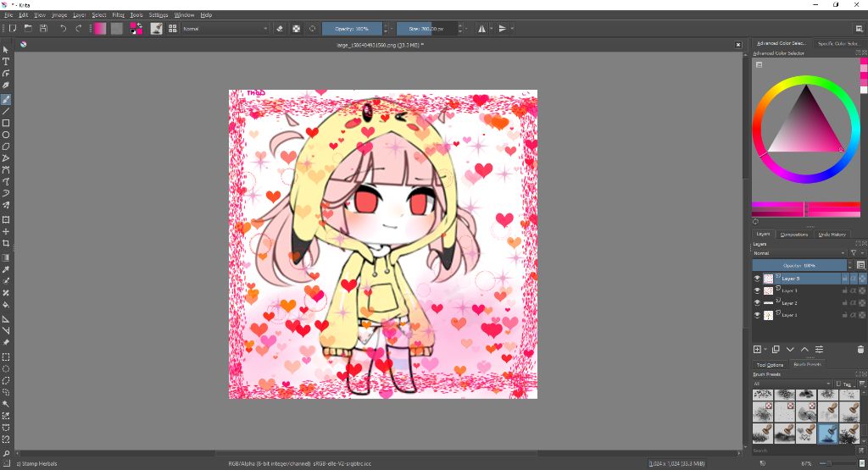
Task: Open the Filter menu
Action: click(x=119, y=15)
